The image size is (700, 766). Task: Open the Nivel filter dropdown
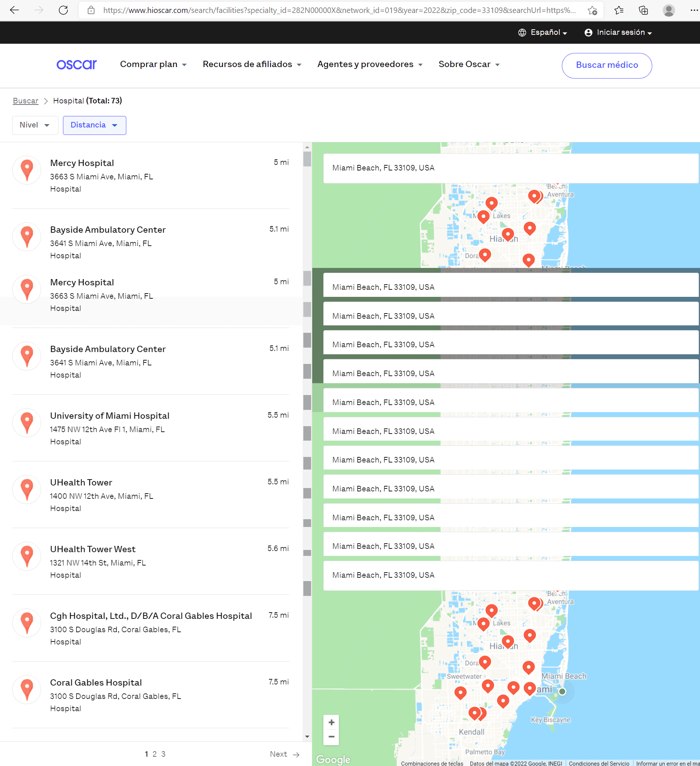pyautogui.click(x=35, y=125)
